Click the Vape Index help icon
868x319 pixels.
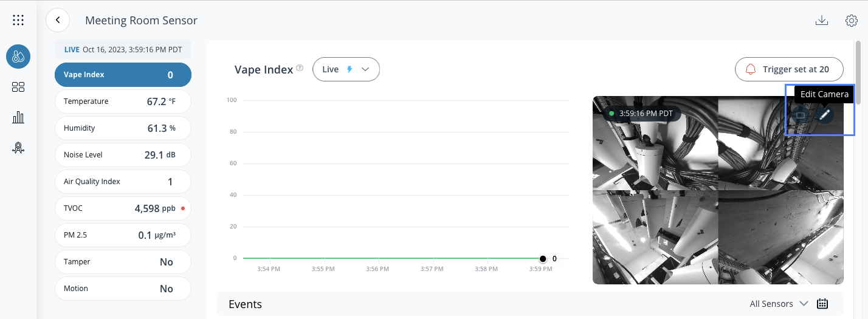(x=300, y=69)
